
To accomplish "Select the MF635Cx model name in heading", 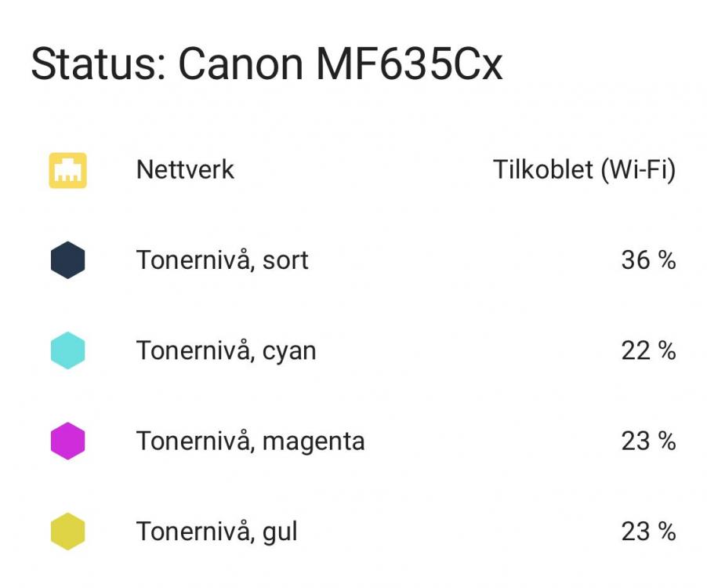I will pos(408,64).
